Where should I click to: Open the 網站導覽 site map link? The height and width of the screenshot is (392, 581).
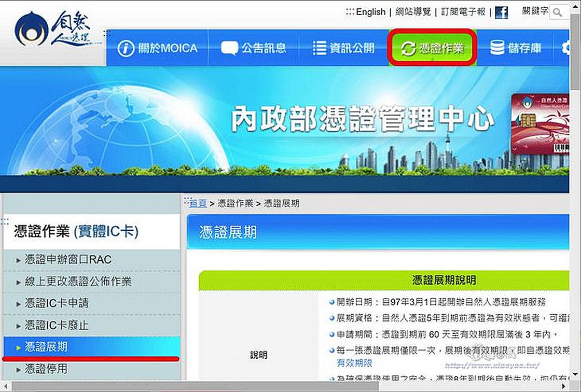click(413, 12)
